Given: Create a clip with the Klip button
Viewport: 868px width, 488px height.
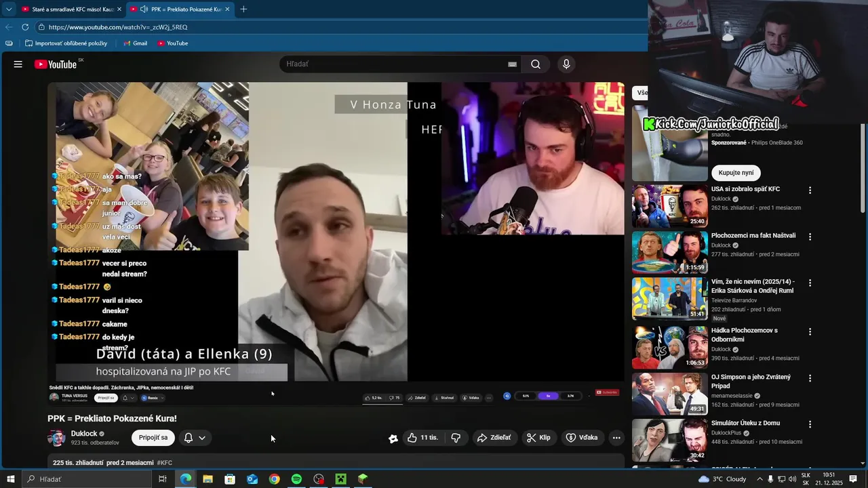Looking at the screenshot, I should (x=538, y=438).
